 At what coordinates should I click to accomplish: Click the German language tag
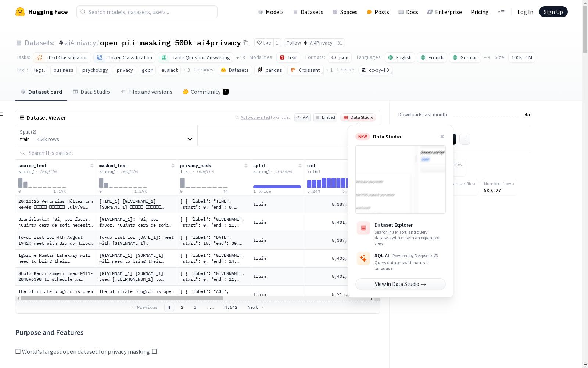[465, 58]
